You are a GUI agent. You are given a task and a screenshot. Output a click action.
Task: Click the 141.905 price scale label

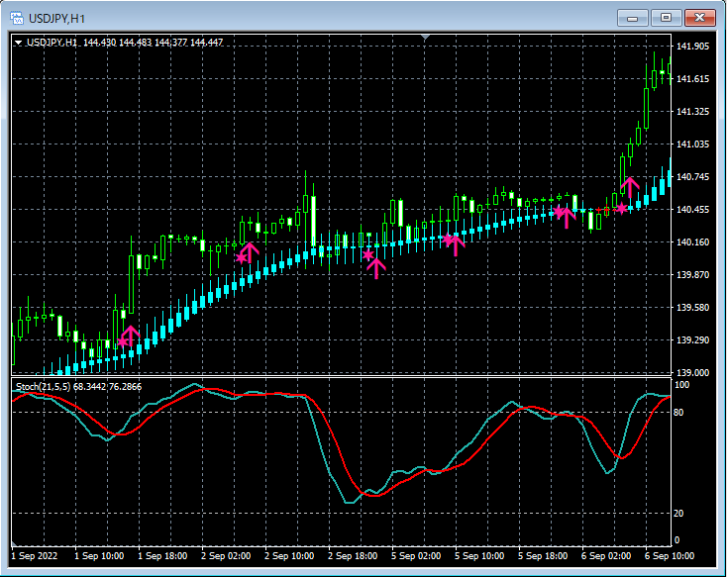pyautogui.click(x=692, y=47)
